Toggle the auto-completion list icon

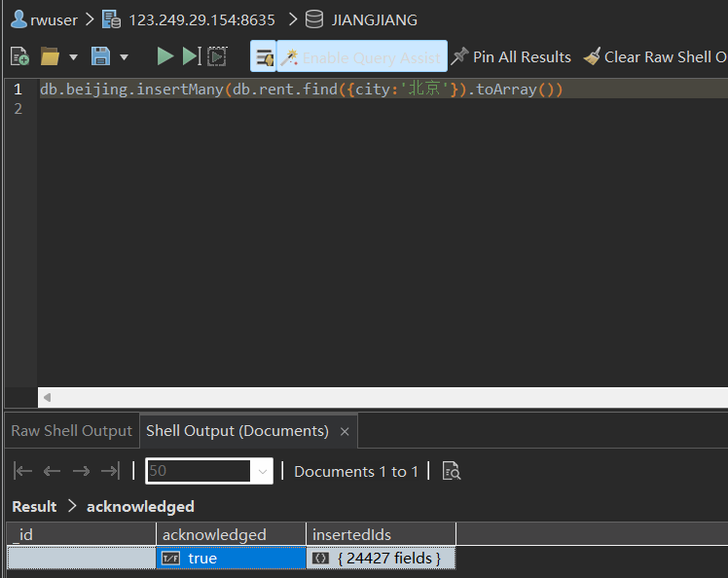pyautogui.click(x=264, y=56)
